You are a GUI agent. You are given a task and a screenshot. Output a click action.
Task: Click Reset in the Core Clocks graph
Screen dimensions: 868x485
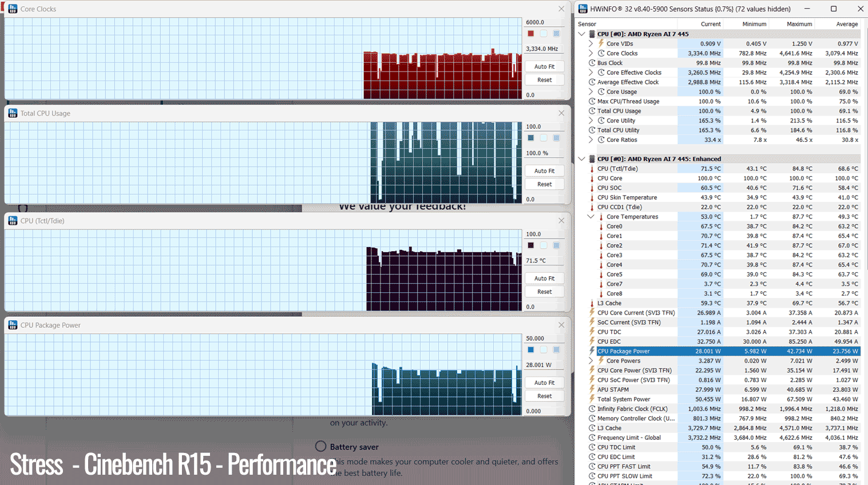click(x=544, y=80)
